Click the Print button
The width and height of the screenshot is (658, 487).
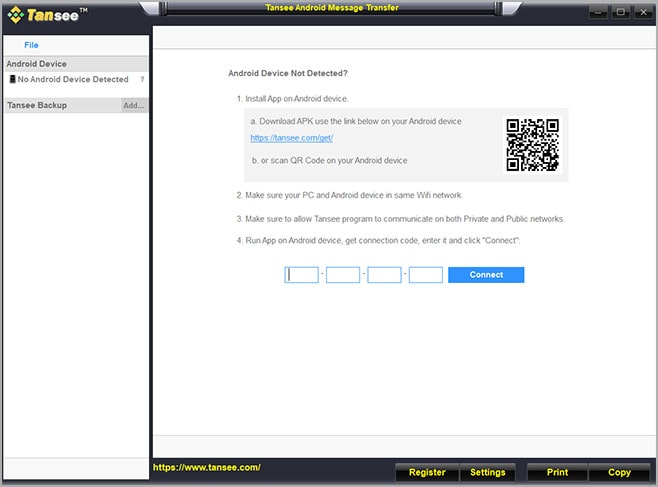pyautogui.click(x=557, y=472)
